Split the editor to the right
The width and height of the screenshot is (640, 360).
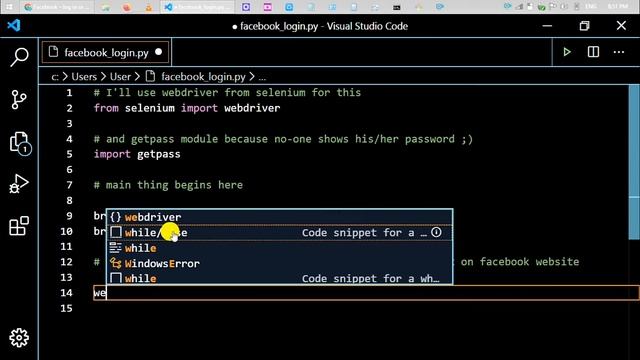point(593,52)
